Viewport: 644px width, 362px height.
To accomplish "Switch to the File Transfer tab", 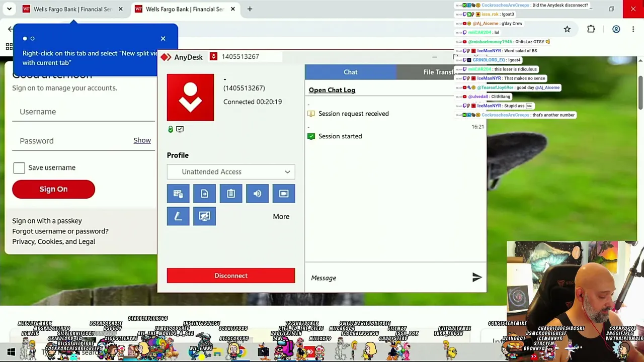I will pos(441,72).
